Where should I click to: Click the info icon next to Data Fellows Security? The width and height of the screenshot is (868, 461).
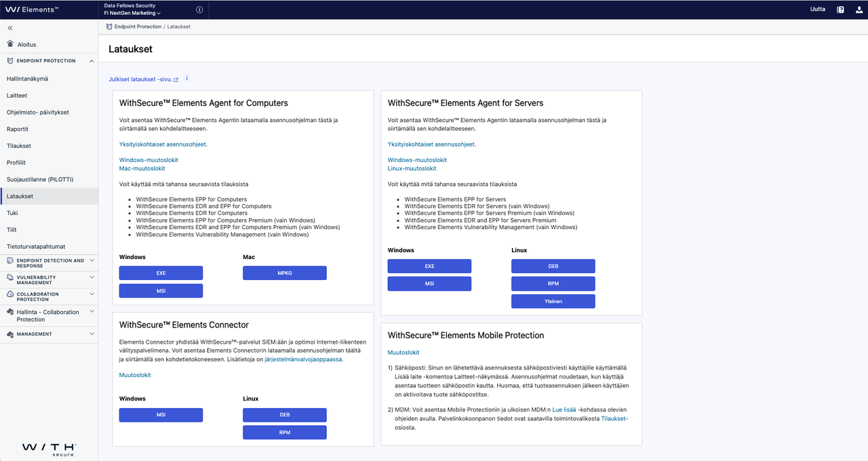pyautogui.click(x=199, y=9)
